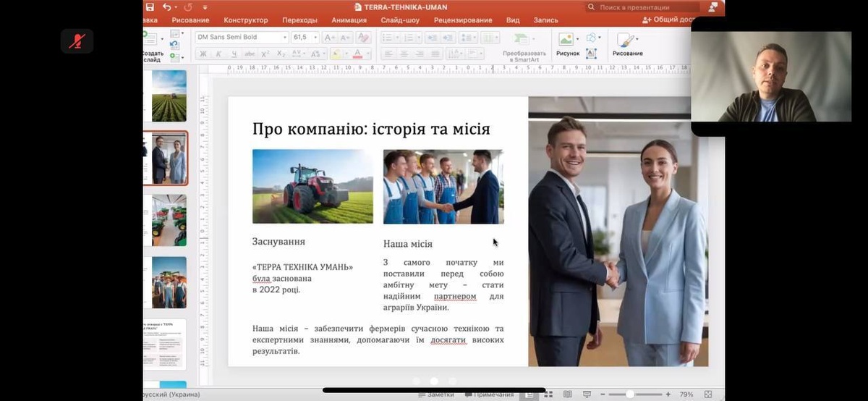Switch to Normal view icon
Screen dimensions: 868x401
point(530,395)
